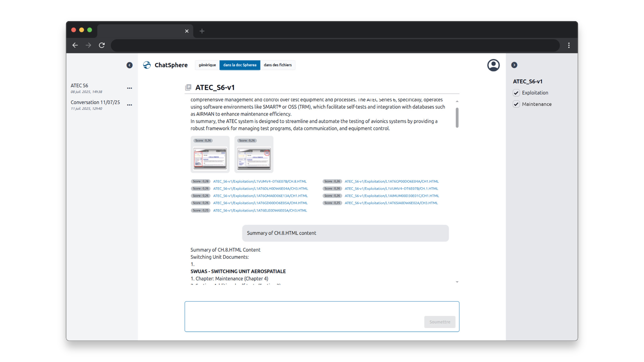The height and width of the screenshot is (362, 644).
Task: Reload the browser page
Action: tap(102, 45)
